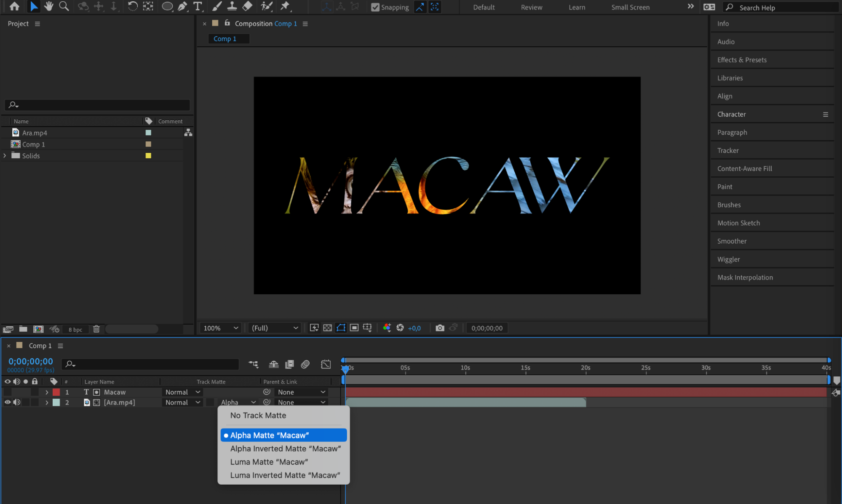Select No Track Matte option

pos(258,416)
